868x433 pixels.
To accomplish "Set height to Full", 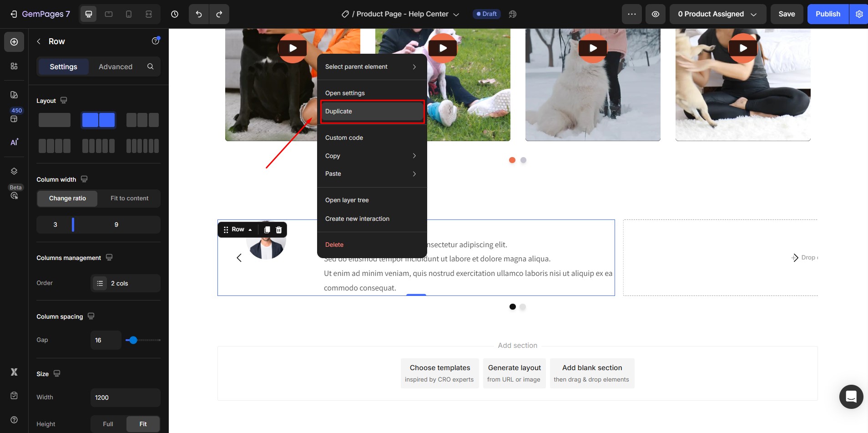I will click(x=108, y=424).
